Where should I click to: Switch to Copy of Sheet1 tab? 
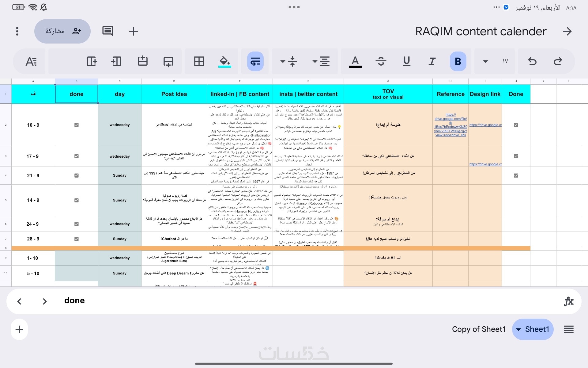[x=479, y=329]
